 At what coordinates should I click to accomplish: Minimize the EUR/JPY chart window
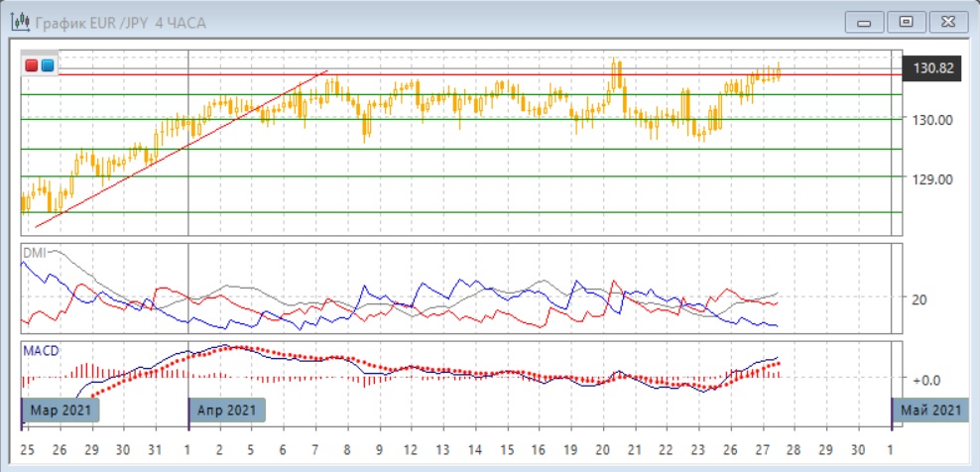click(864, 22)
